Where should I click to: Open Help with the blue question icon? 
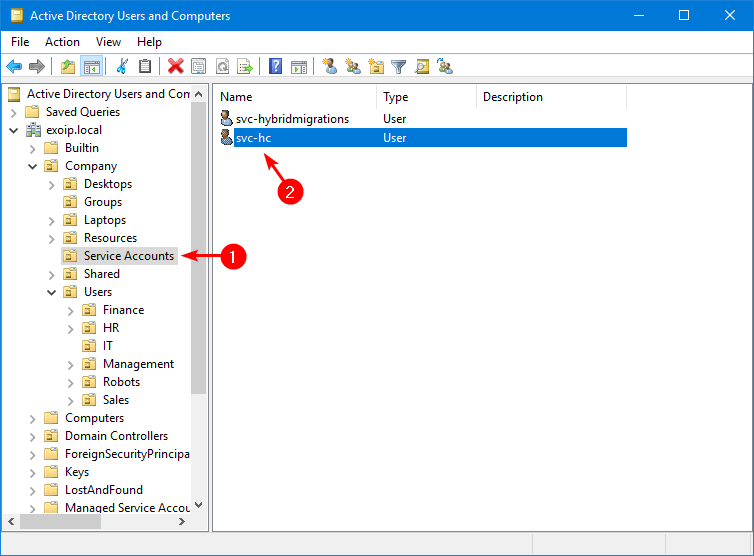coord(276,66)
